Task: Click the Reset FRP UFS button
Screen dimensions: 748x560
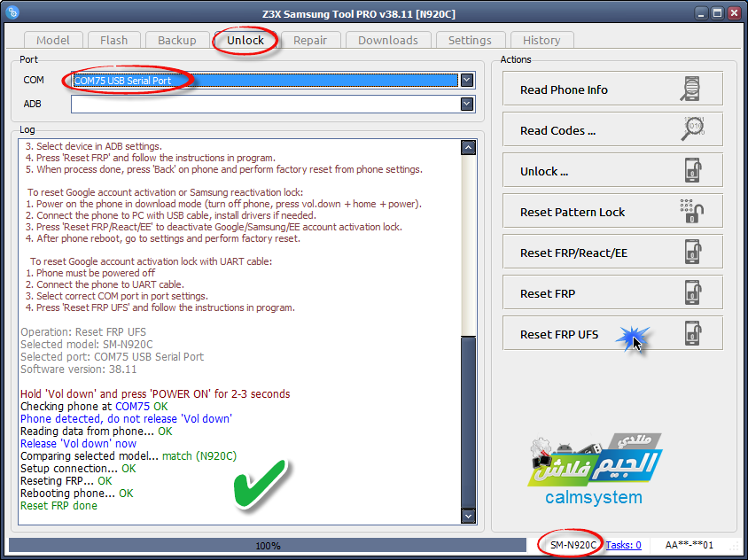Action: tap(612, 333)
